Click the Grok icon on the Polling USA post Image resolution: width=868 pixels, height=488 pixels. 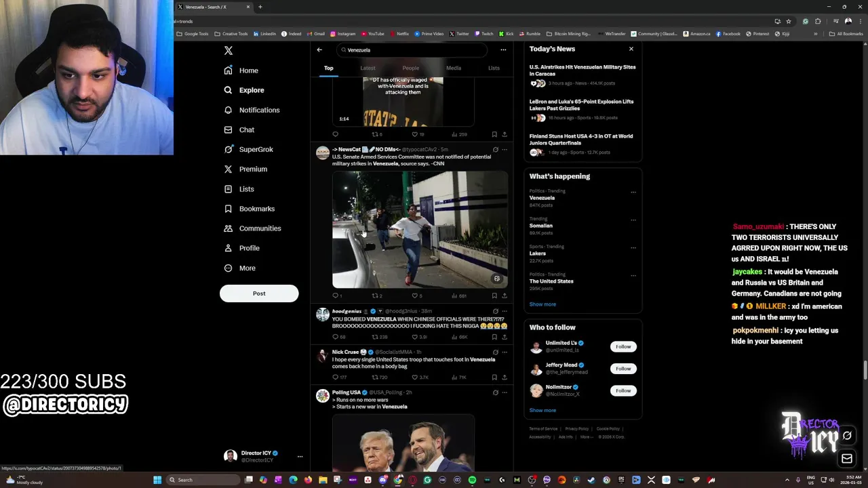click(x=495, y=392)
